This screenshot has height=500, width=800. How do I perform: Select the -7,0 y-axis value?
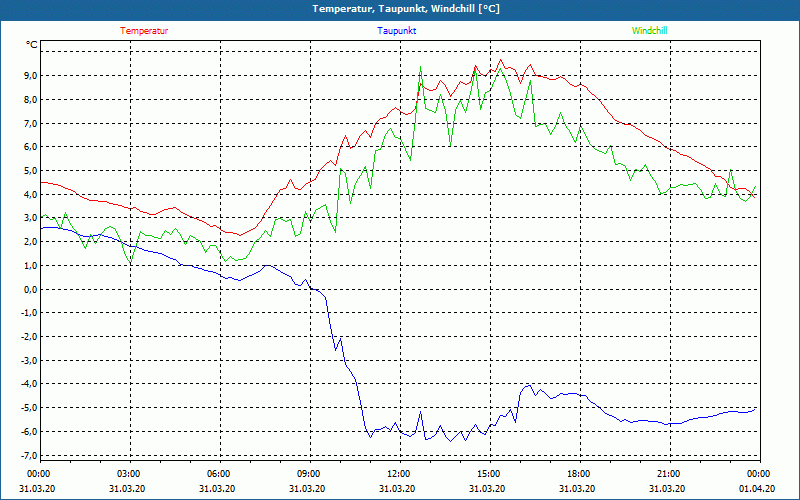(29, 455)
